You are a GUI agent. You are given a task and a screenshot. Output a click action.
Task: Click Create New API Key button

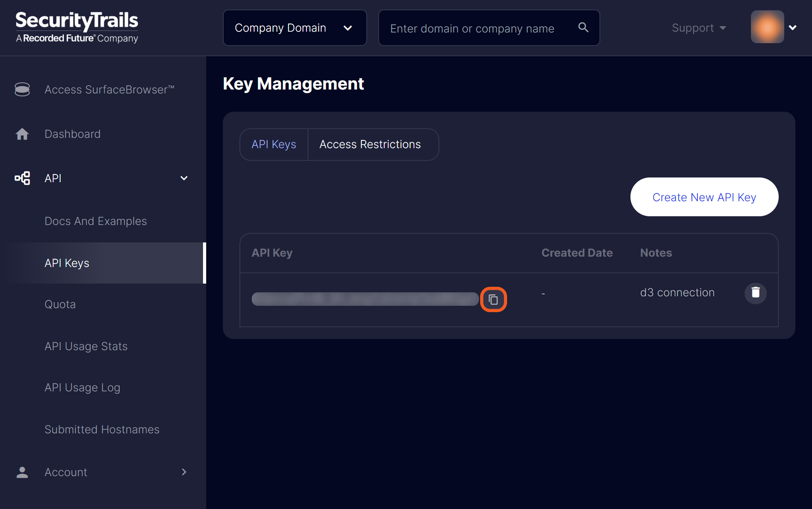(x=704, y=197)
